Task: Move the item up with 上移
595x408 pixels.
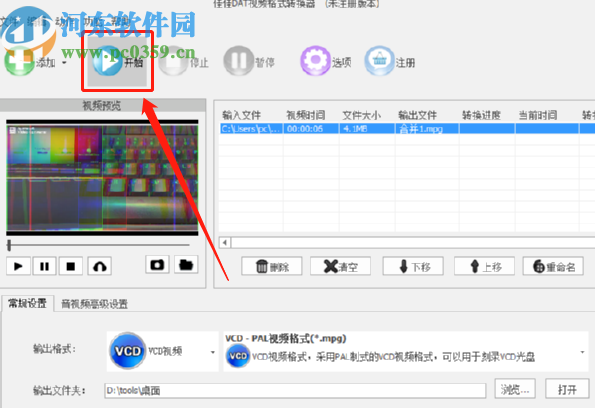Action: pyautogui.click(x=485, y=266)
